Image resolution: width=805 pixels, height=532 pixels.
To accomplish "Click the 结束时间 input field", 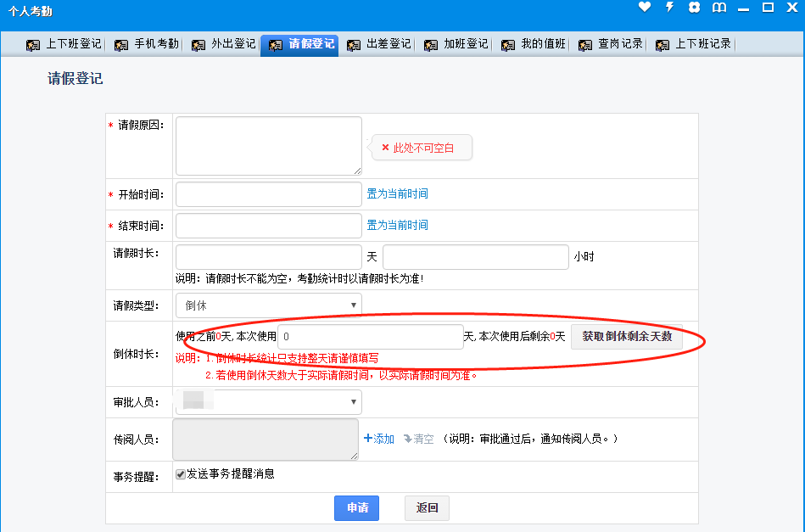I will click(x=268, y=226).
